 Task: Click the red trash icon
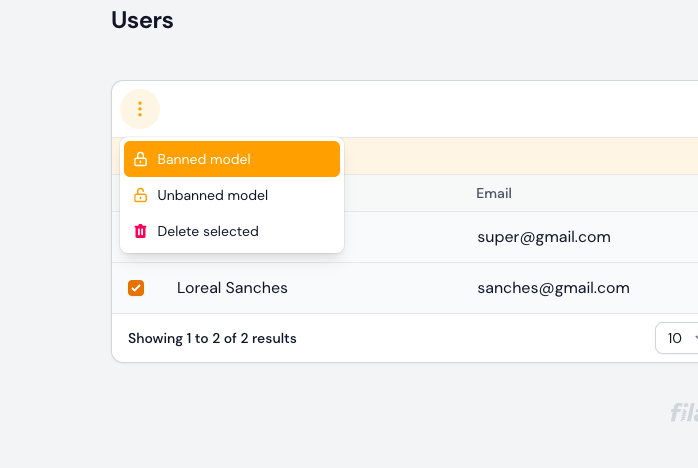click(x=141, y=231)
